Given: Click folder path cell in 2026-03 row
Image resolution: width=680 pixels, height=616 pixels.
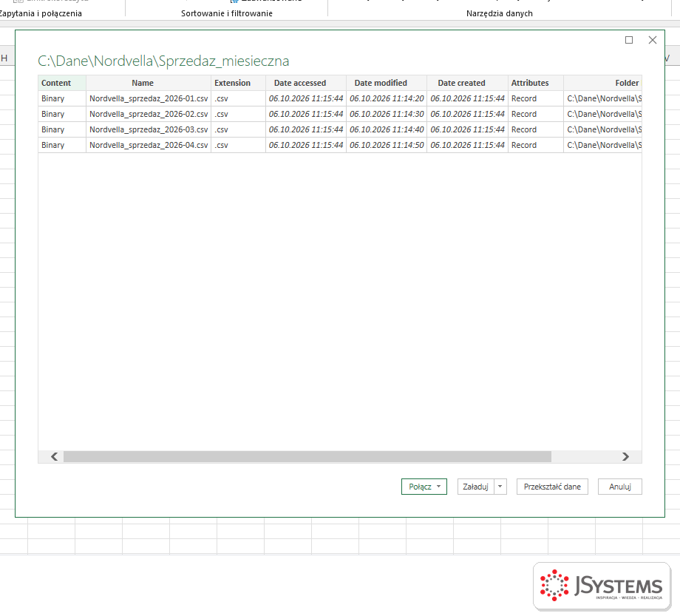Looking at the screenshot, I should 603,129.
